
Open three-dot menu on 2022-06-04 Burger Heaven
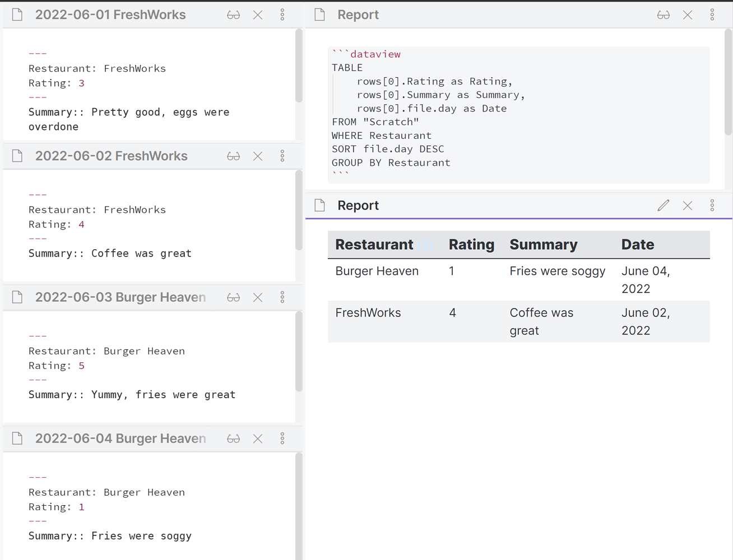coord(282,438)
